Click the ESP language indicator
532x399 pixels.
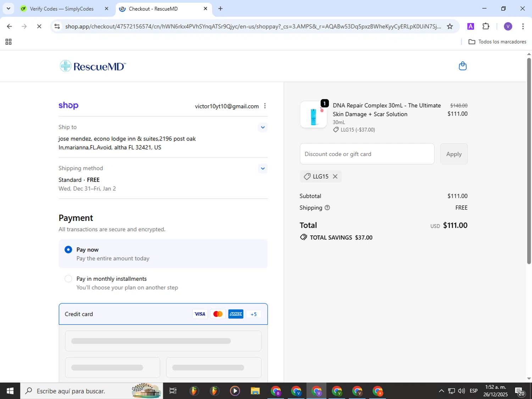[x=473, y=391]
